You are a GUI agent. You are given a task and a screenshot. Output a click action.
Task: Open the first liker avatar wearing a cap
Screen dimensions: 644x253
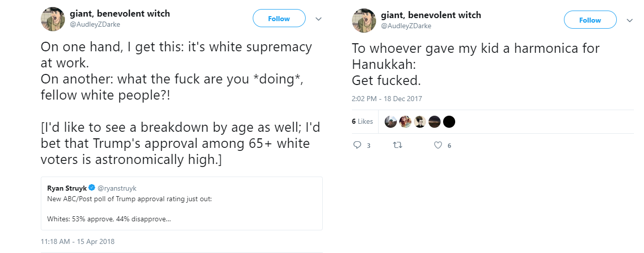(x=391, y=121)
